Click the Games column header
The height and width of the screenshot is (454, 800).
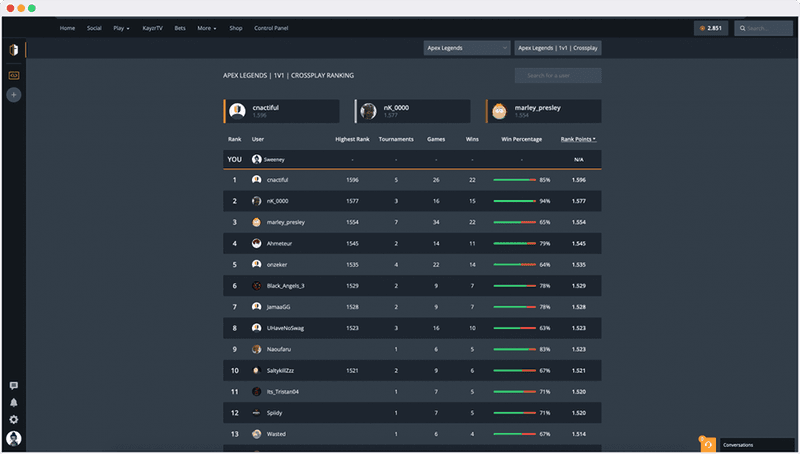pos(436,139)
